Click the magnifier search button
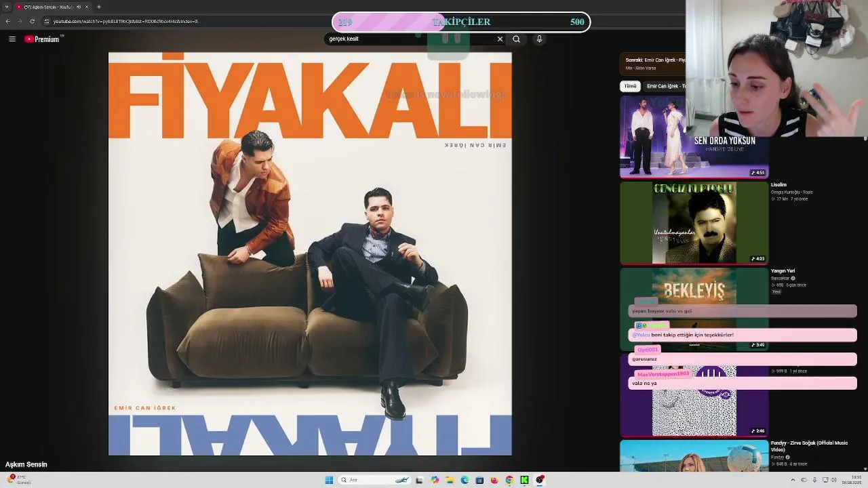 point(516,39)
